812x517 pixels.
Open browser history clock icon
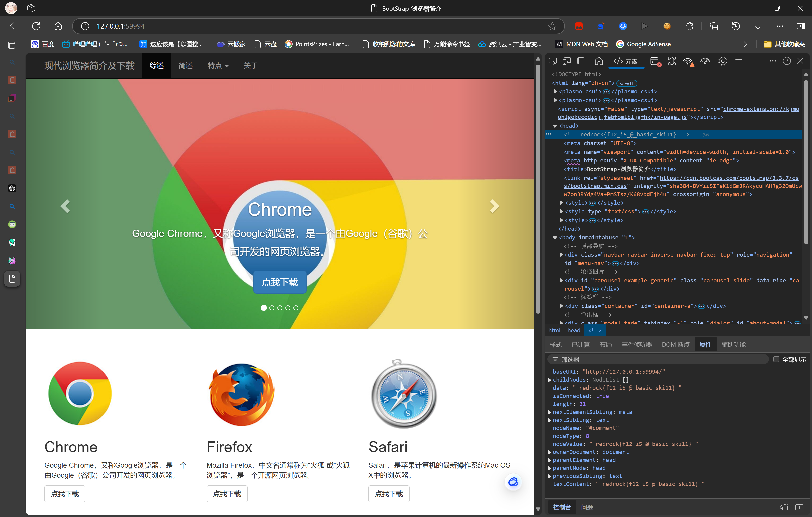(736, 26)
